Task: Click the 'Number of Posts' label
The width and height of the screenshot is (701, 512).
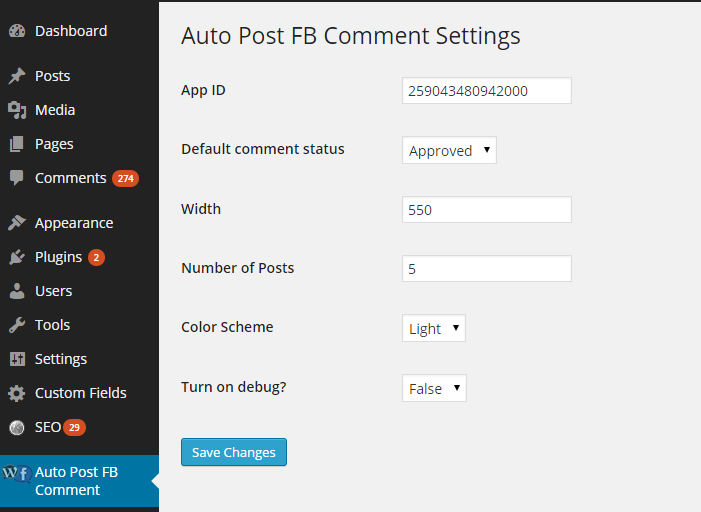Action: 237,268
